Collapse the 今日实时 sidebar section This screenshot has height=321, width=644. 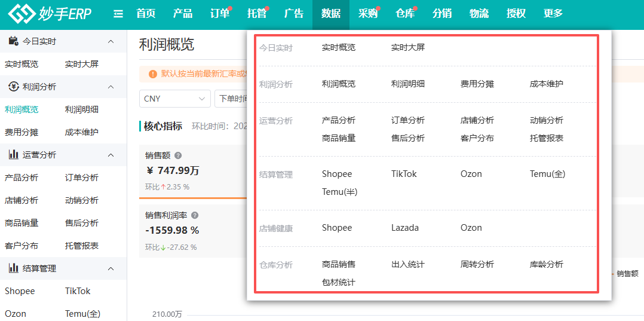(111, 41)
